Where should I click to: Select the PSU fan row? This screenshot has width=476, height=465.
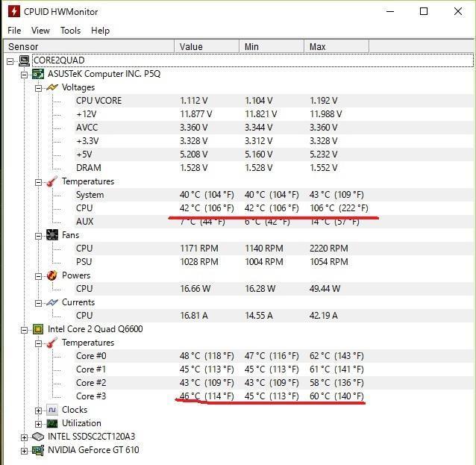click(x=275, y=262)
